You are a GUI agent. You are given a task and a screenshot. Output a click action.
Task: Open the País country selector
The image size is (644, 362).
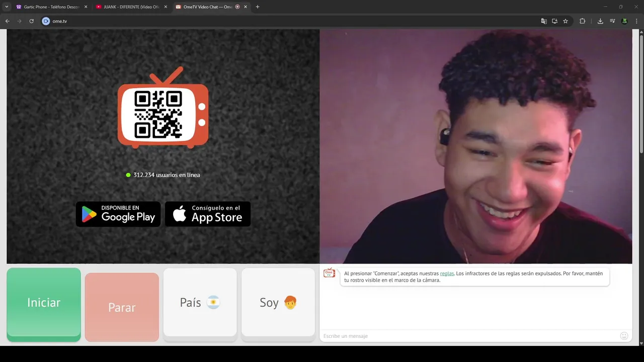point(200,304)
